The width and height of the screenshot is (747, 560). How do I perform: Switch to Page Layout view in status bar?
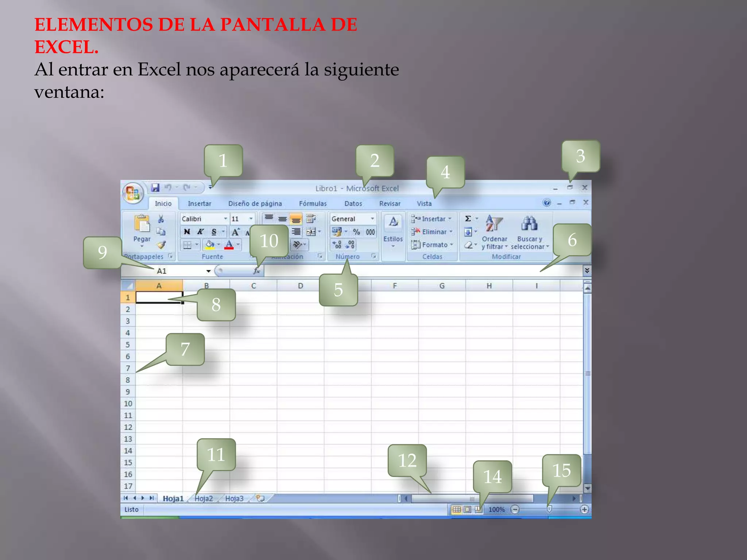click(467, 509)
